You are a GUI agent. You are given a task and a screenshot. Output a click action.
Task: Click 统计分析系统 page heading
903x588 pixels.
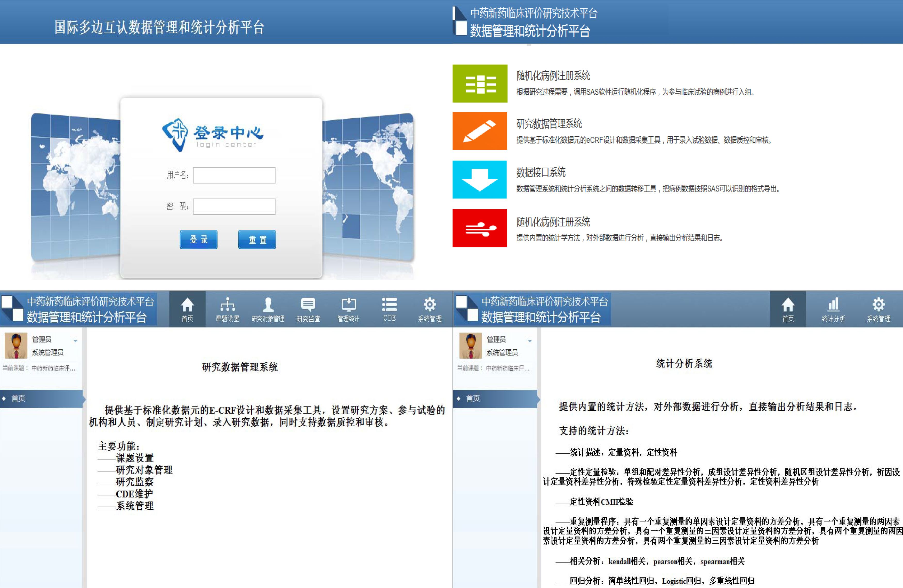(x=684, y=363)
